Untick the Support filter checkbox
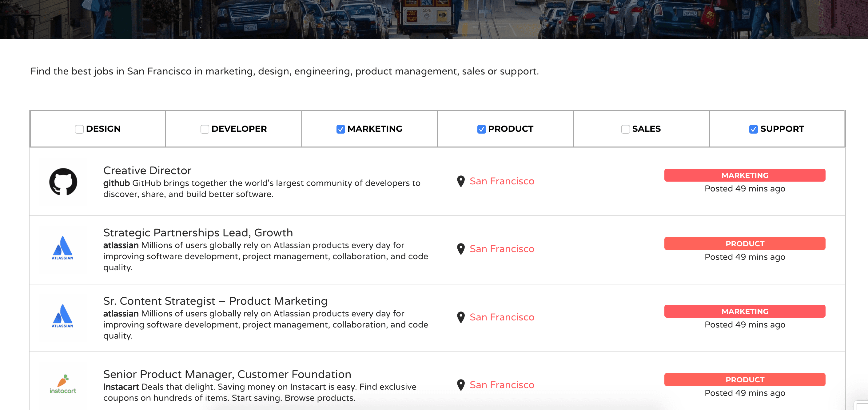 pos(753,129)
